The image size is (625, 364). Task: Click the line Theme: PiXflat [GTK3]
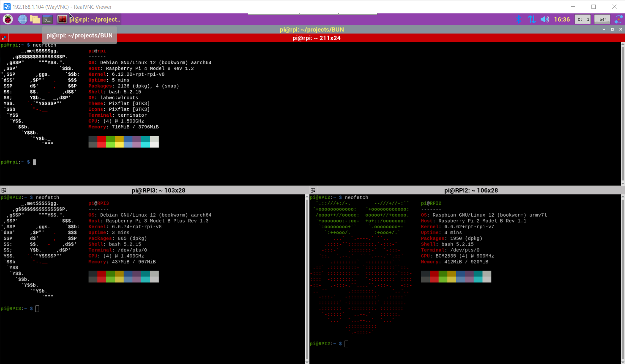119,104
